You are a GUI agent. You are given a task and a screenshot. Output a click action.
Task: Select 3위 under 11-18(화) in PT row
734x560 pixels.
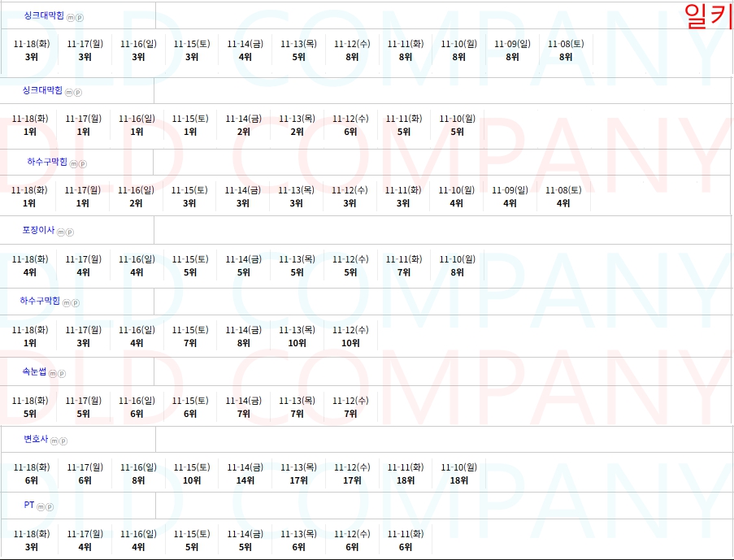[x=32, y=547]
